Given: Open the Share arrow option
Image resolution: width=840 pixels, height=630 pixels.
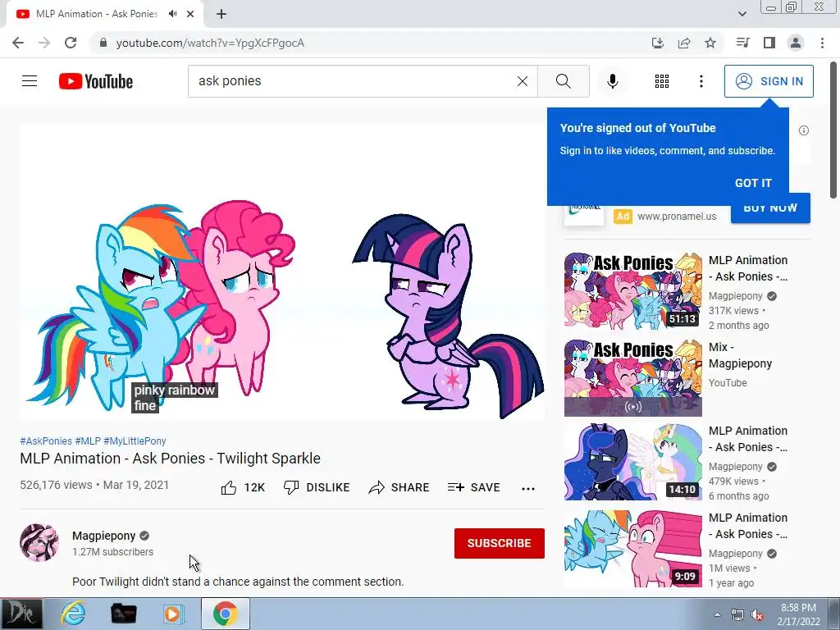Looking at the screenshot, I should [399, 487].
